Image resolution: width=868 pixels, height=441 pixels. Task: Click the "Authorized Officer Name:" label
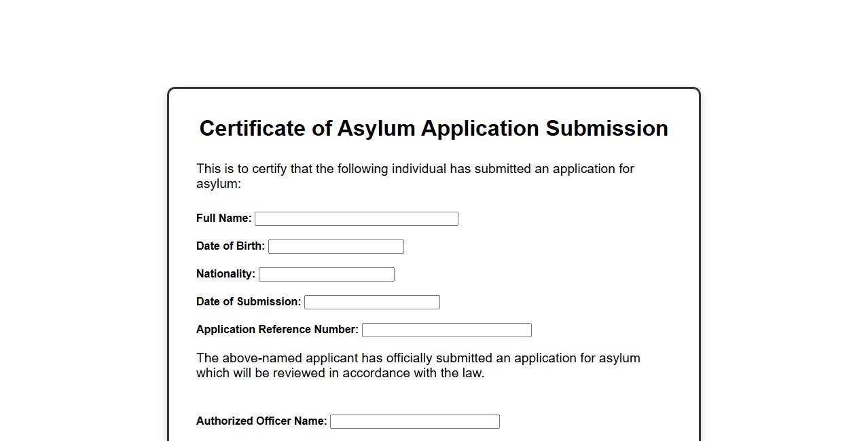coord(261,421)
